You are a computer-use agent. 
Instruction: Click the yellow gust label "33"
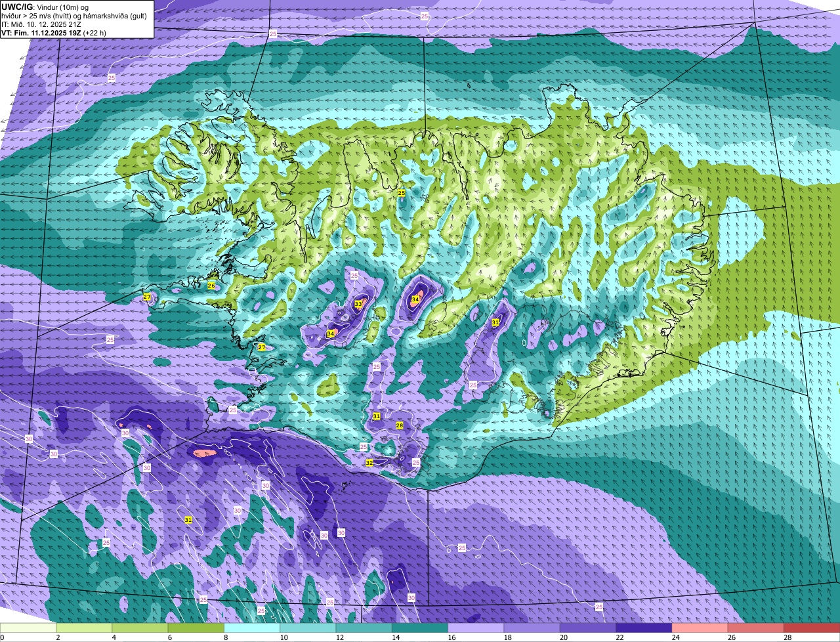pos(358,304)
